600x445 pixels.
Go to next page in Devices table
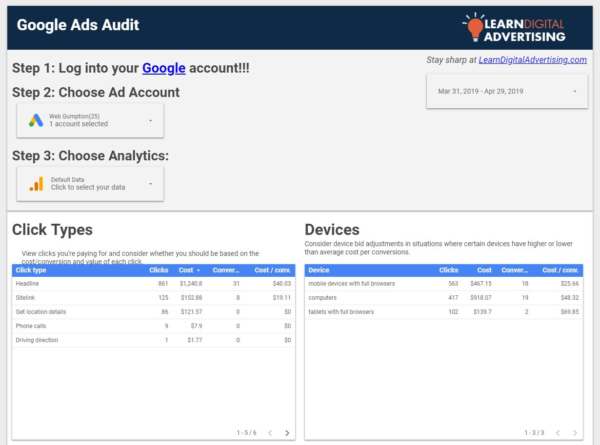pos(575,433)
